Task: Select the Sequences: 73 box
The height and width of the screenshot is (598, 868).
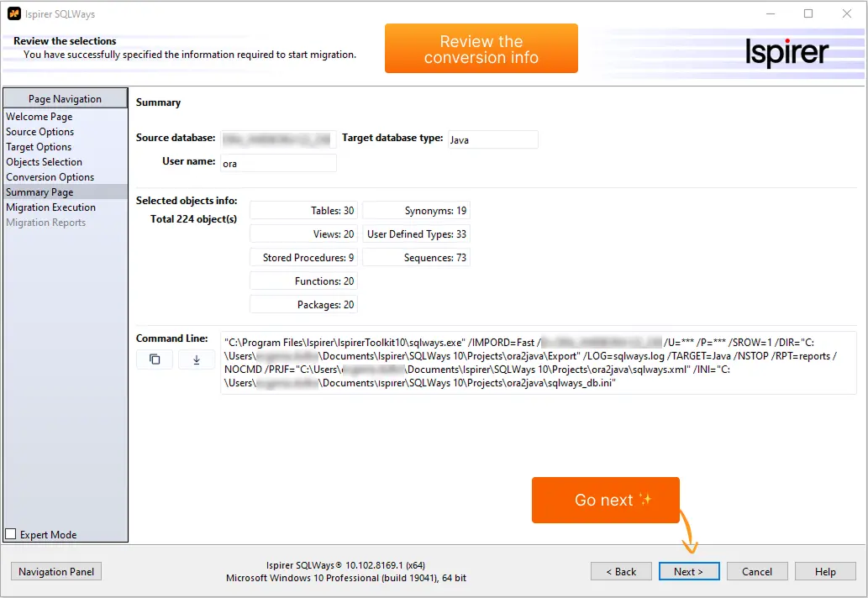Action: 416,258
